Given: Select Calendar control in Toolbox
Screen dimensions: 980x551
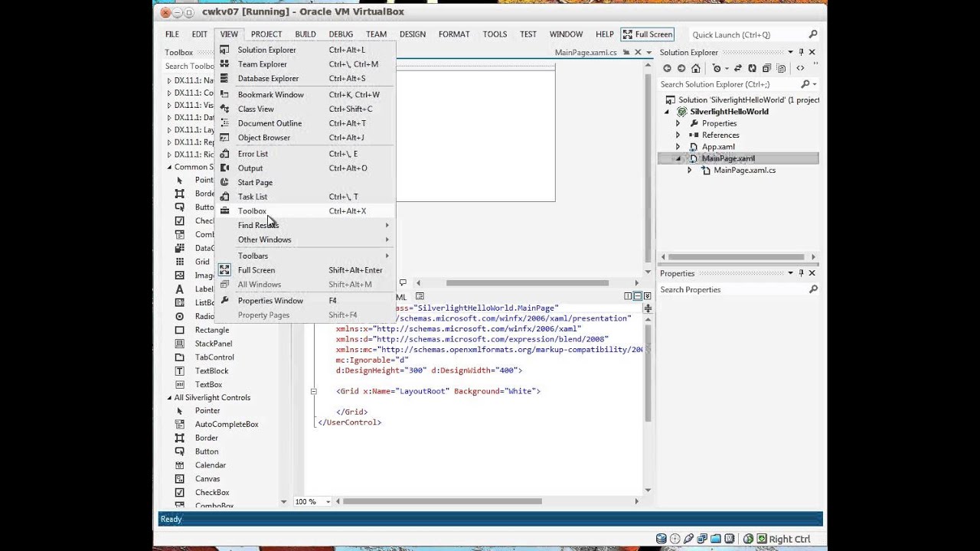Looking at the screenshot, I should click(210, 465).
